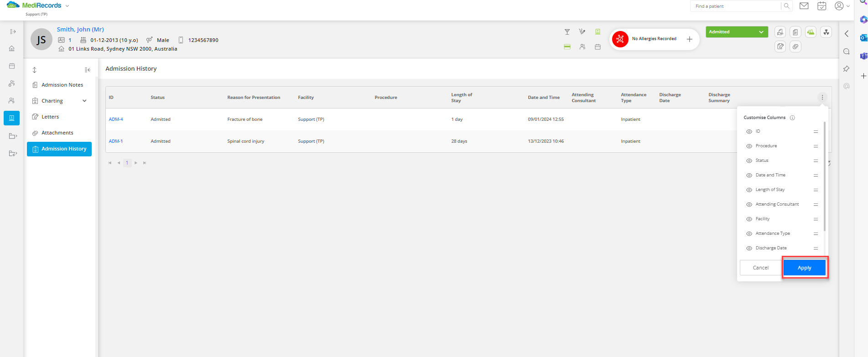Image resolution: width=868 pixels, height=357 pixels.
Task: Open the MediRecords logo dropdown arrow
Action: pyautogui.click(x=67, y=6)
